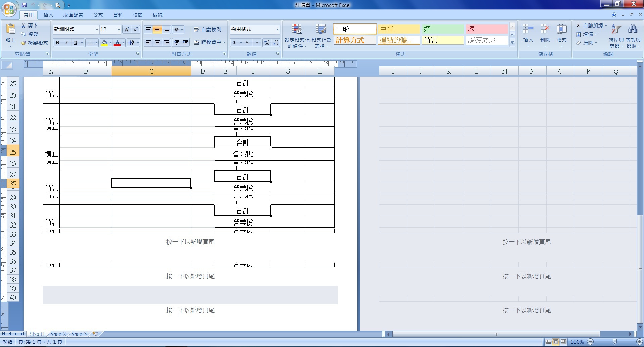The width and height of the screenshot is (644, 347).
Task: Toggle bold formatting
Action: pyautogui.click(x=58, y=43)
